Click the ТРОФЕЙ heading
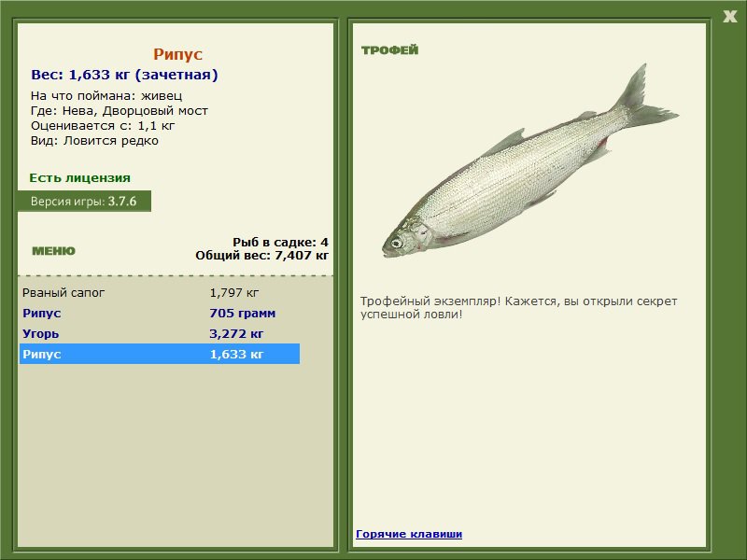The width and height of the screenshot is (747, 560). [389, 50]
